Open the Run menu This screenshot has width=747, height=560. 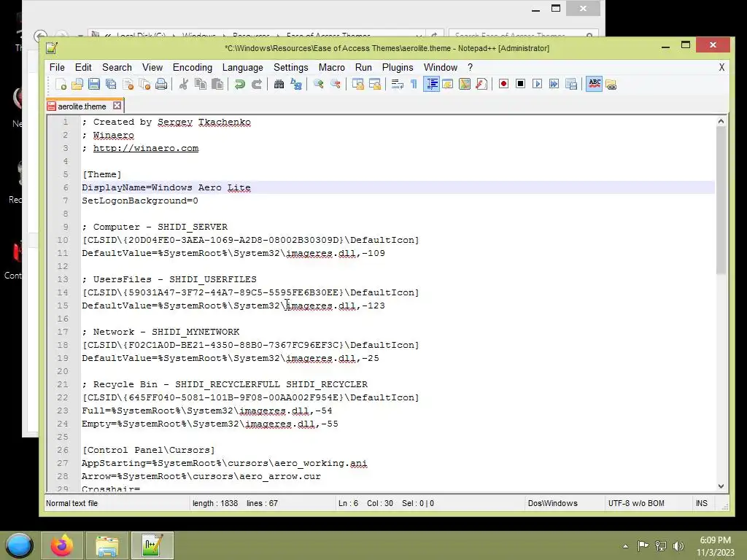[363, 68]
